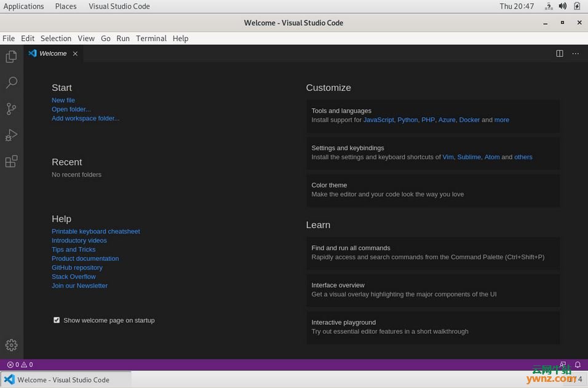Open Find and run all commands card
Screen dimensions: 588x388
(433, 253)
